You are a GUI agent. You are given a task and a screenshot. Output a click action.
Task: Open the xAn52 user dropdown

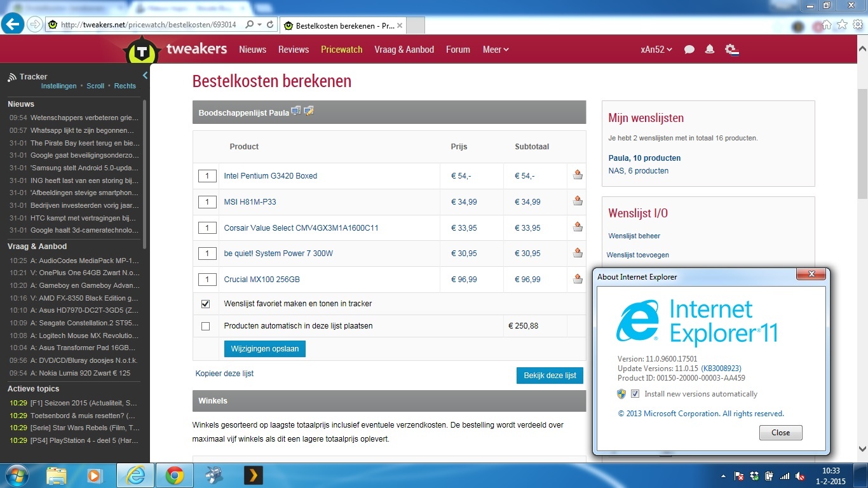656,50
